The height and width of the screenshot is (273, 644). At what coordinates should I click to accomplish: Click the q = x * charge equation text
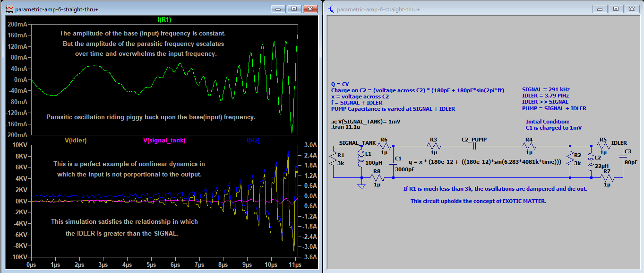coord(484,162)
